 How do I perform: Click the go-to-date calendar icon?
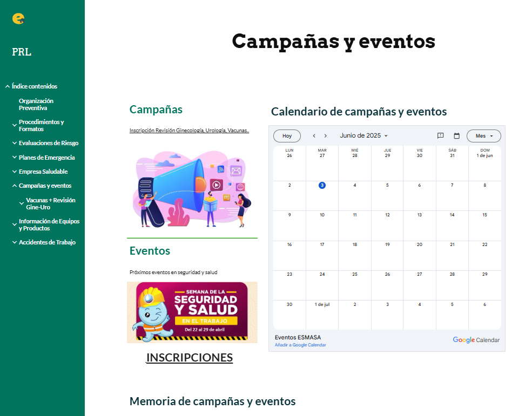[x=456, y=136]
